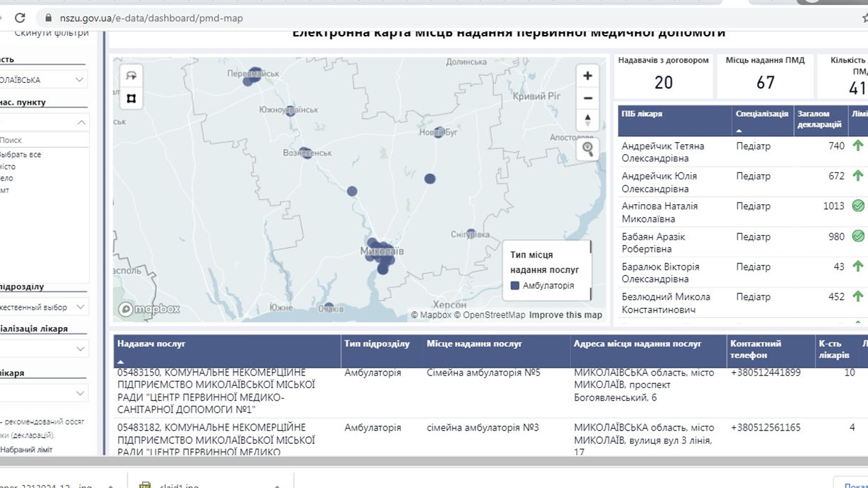Select the Новий Буг marker on the map
The height and width of the screenshot is (488, 868).
(x=438, y=132)
